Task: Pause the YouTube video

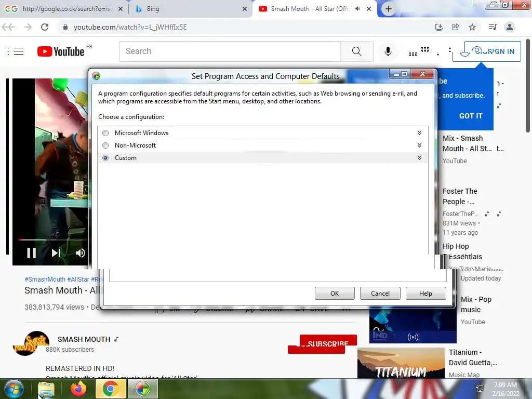Action: tap(32, 253)
